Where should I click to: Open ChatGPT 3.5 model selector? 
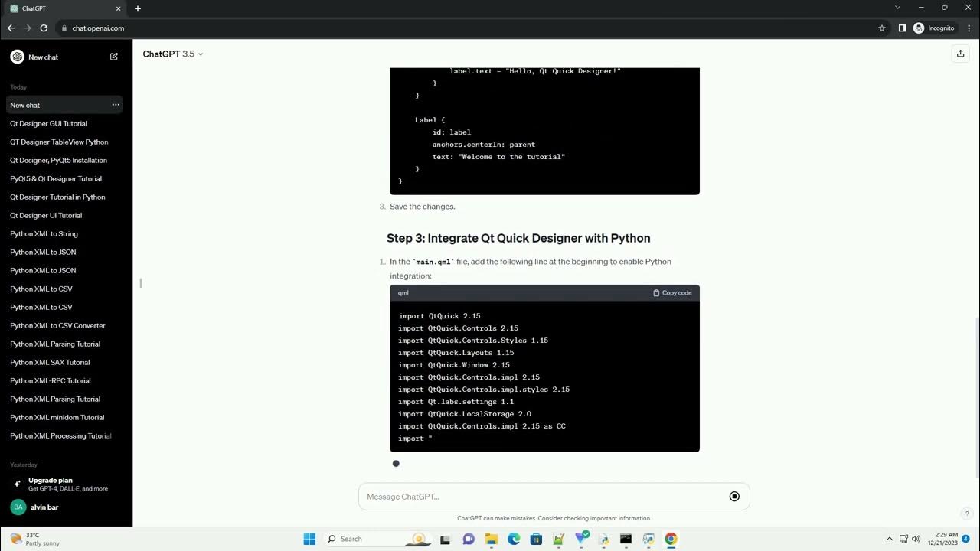173,54
